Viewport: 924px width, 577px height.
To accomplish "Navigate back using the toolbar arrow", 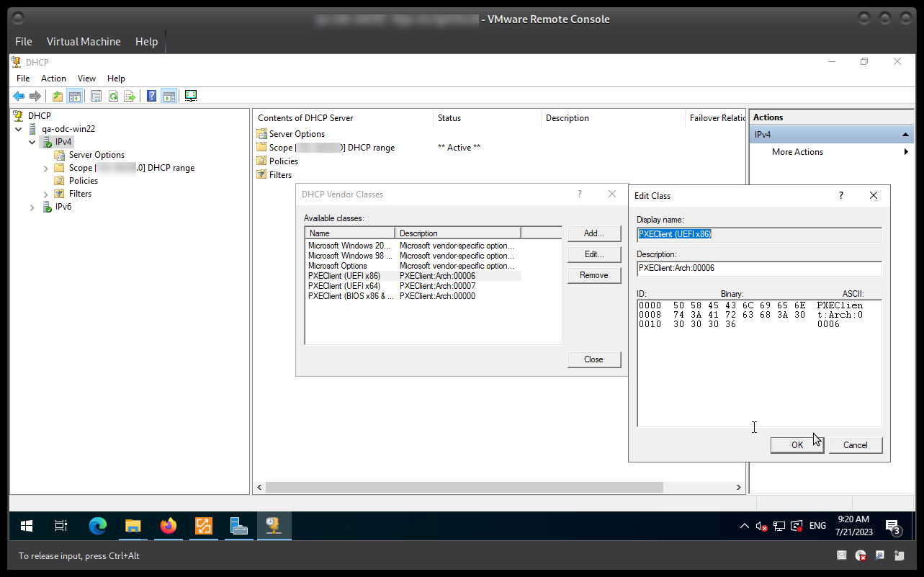I will pos(19,95).
